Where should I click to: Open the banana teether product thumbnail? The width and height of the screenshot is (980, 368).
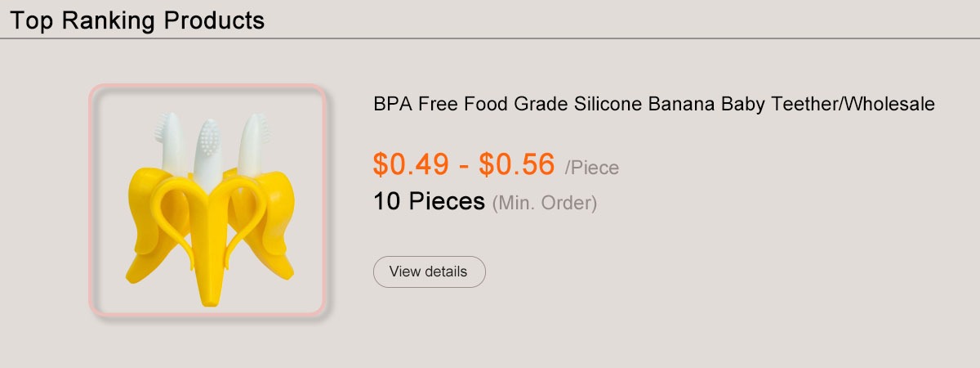pyautogui.click(x=207, y=200)
